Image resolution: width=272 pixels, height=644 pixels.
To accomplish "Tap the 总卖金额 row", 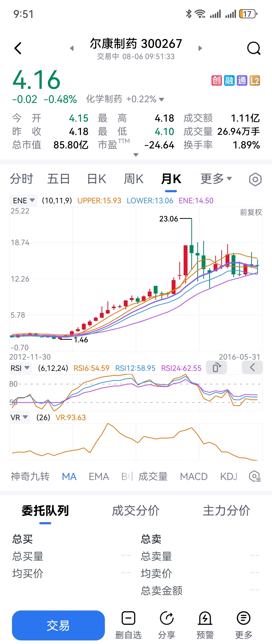I will (200, 591).
